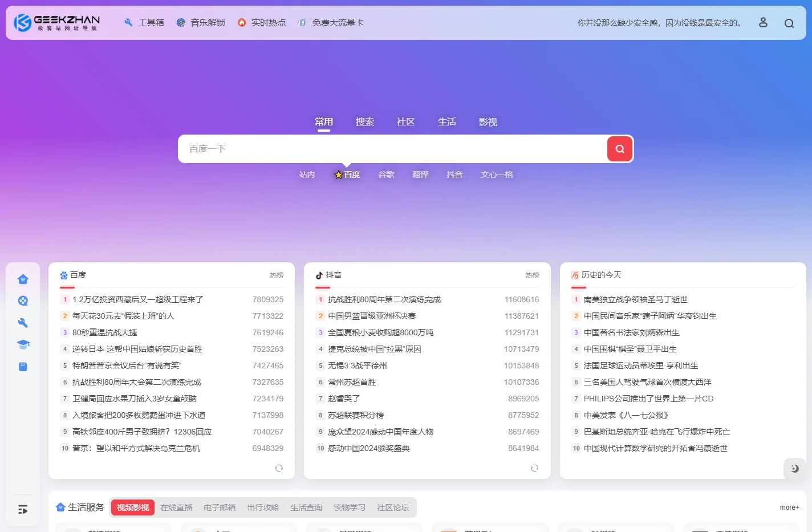Open 南美独立战争领袖圣马丁逝世 entry
The image size is (812, 532).
[636, 299]
